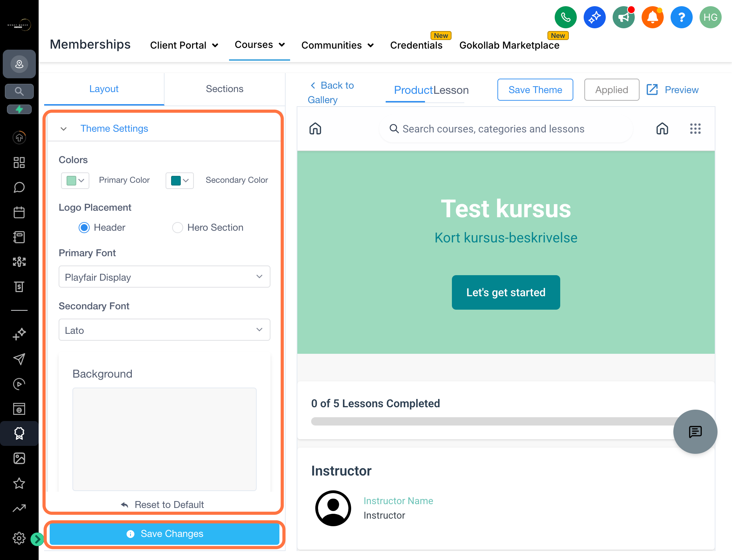Open the Credentials menu item
732x560 pixels.
click(x=416, y=45)
